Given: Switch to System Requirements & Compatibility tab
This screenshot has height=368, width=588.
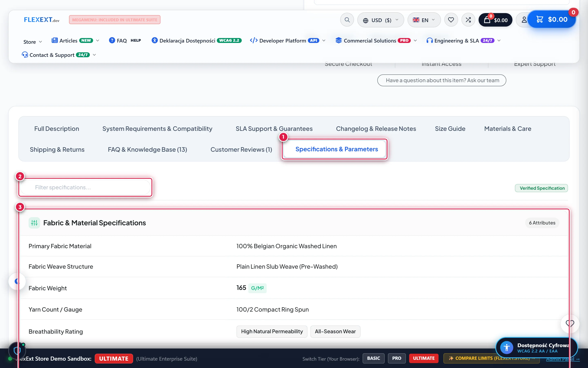Looking at the screenshot, I should (157, 129).
